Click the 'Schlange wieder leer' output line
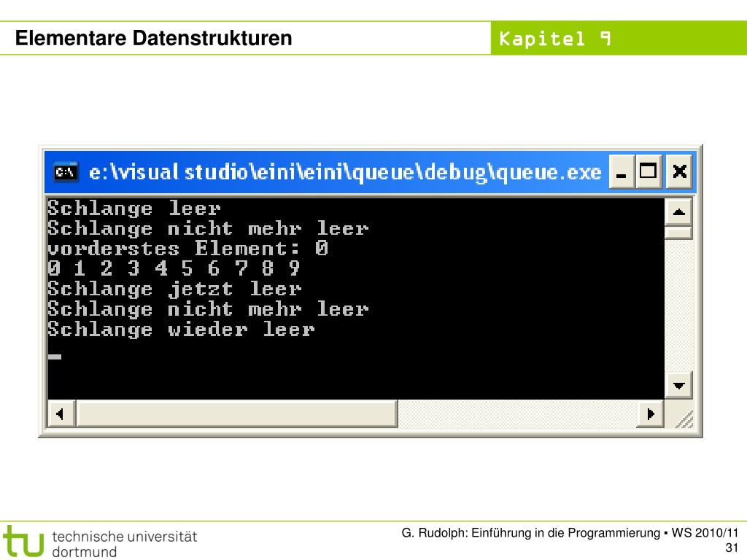 181,330
